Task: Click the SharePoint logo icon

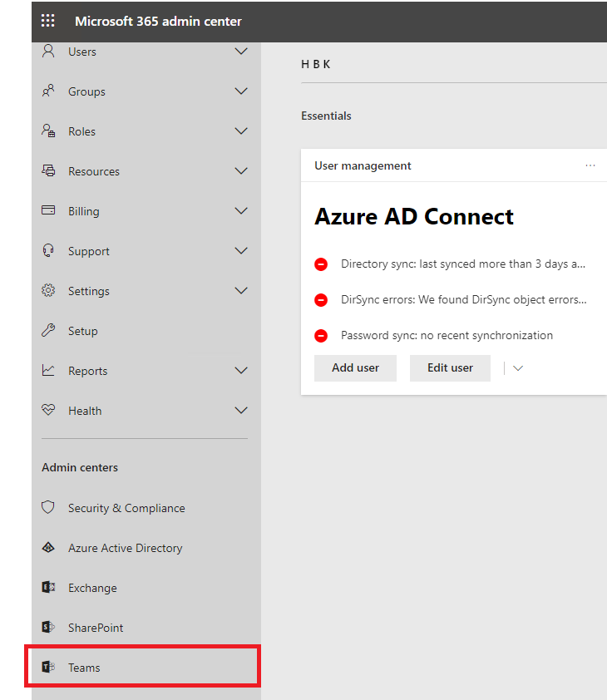Action: (x=48, y=627)
